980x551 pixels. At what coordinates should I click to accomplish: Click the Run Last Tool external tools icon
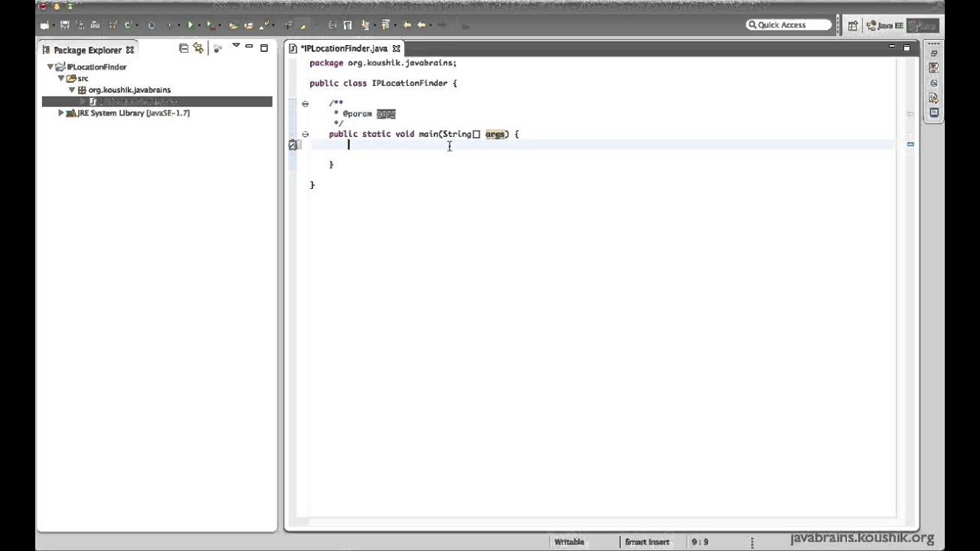click(x=211, y=25)
